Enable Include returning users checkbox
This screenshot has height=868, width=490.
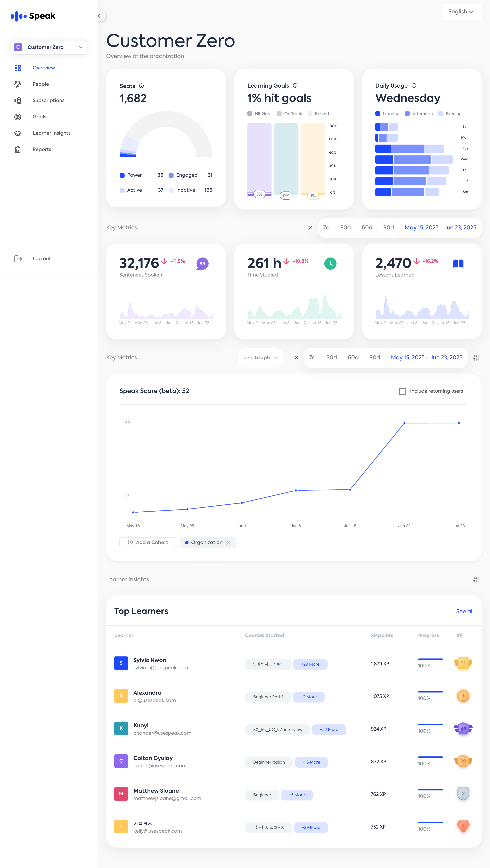point(402,391)
